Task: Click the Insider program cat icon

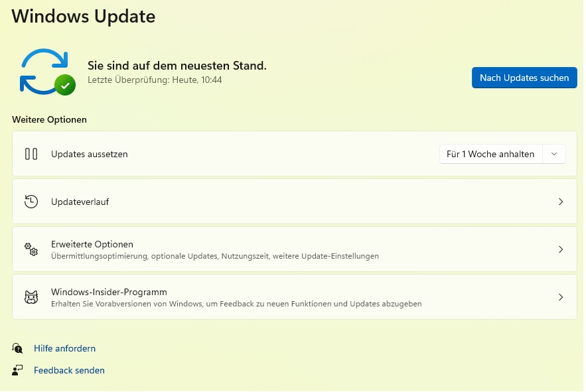Action: pos(31,297)
